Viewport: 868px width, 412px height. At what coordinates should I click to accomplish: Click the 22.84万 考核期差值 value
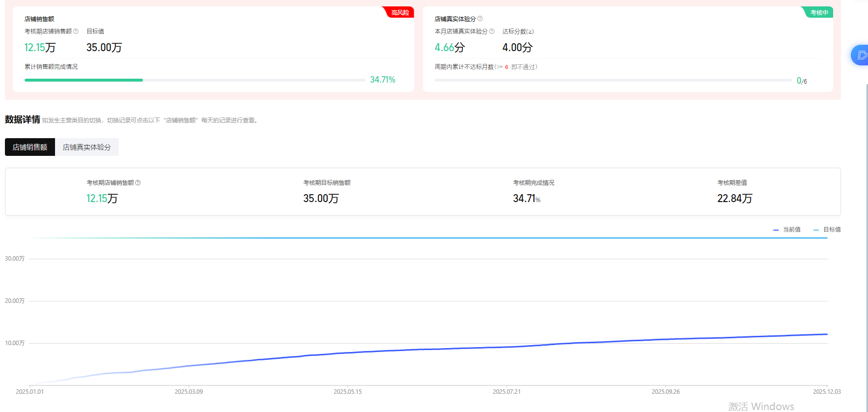734,199
